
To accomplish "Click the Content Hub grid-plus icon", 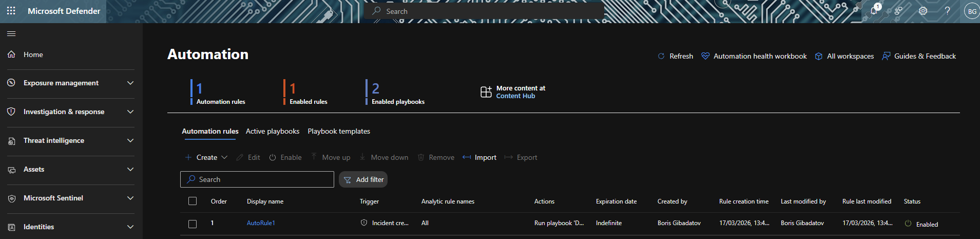I will (x=486, y=92).
